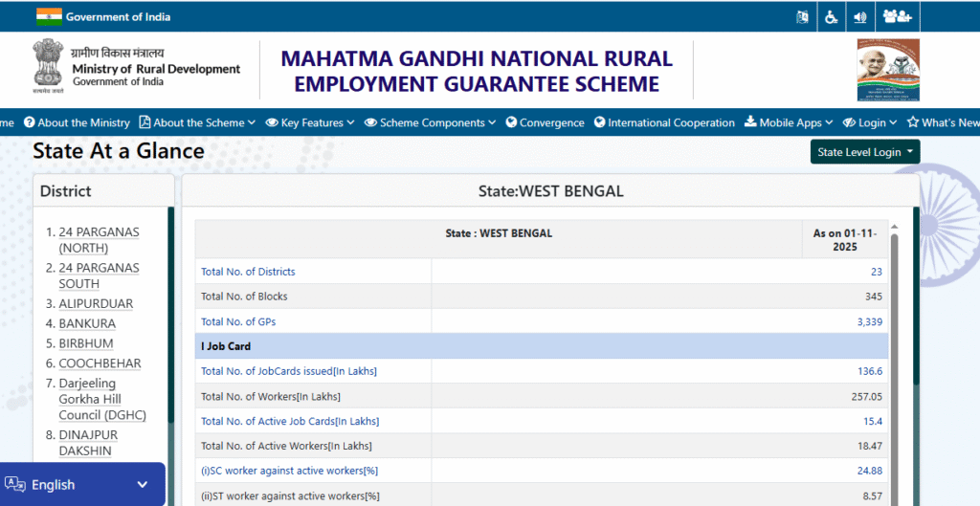Click the screen reader access icon
This screenshot has height=506, width=980.
pyautogui.click(x=802, y=17)
